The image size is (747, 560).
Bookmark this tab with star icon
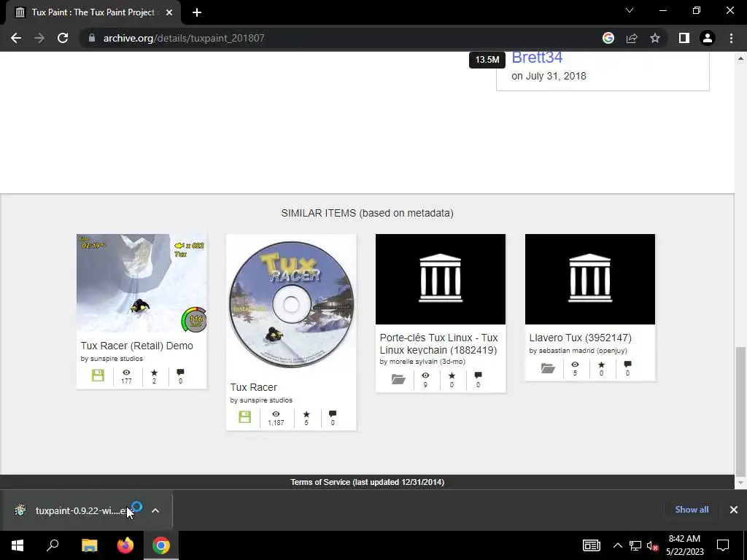655,38
